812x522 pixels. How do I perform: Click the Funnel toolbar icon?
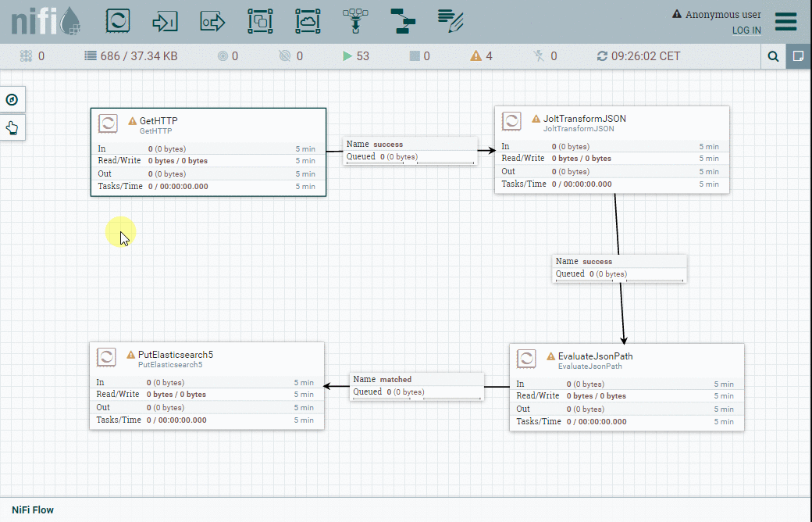(355, 21)
